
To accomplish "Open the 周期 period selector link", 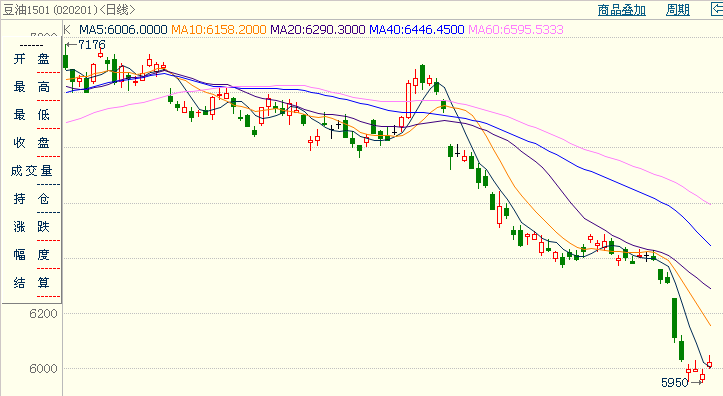I will [678, 10].
